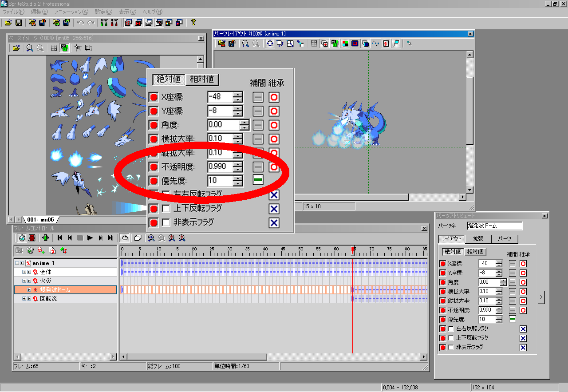Stop animation playback
The height and width of the screenshot is (392, 568).
tap(80, 238)
